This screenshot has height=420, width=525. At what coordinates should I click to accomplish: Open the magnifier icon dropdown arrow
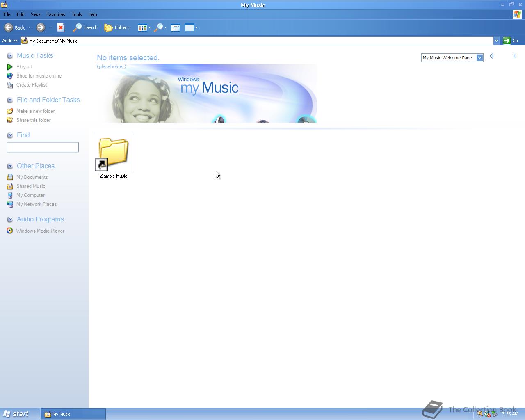click(x=165, y=28)
